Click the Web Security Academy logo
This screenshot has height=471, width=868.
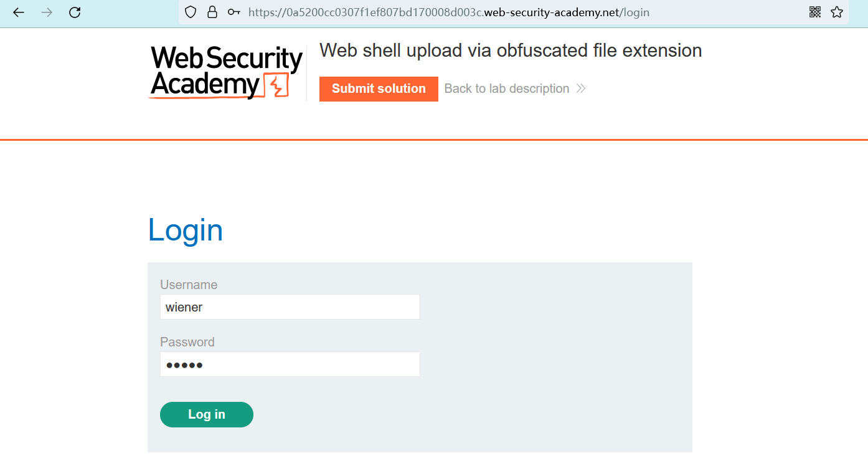click(x=226, y=72)
